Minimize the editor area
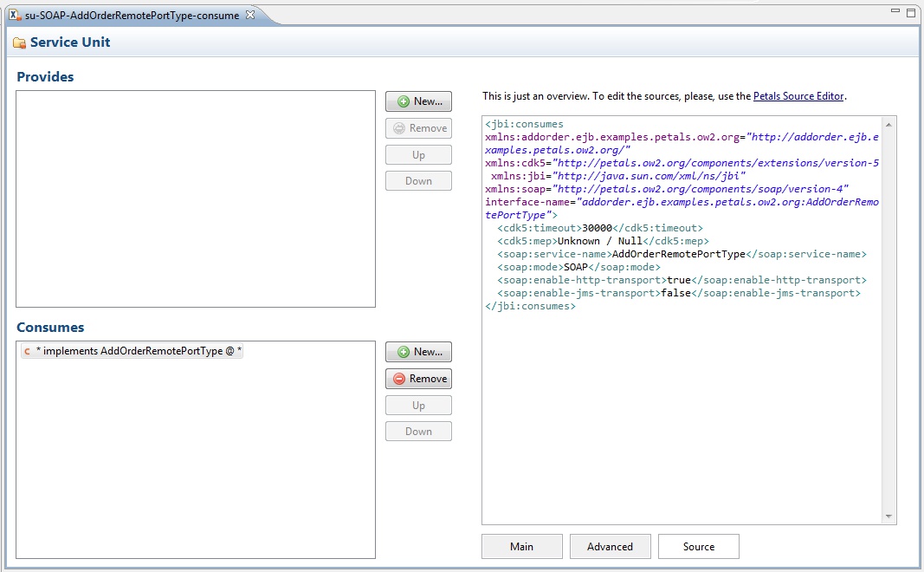Viewport: 924px width, 572px height. click(x=896, y=12)
